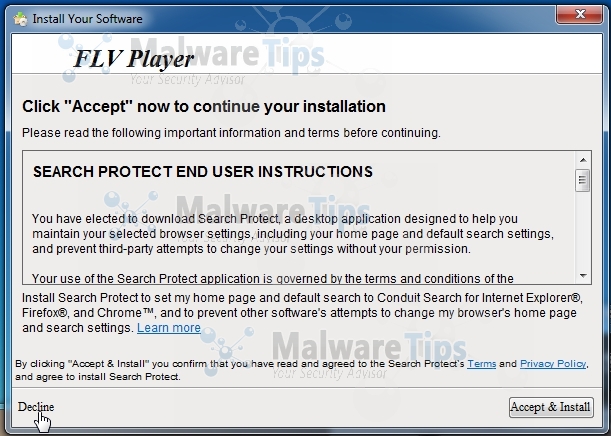Click the 'Click Accept now to continue' heading
This screenshot has height=436, width=611.
click(204, 106)
